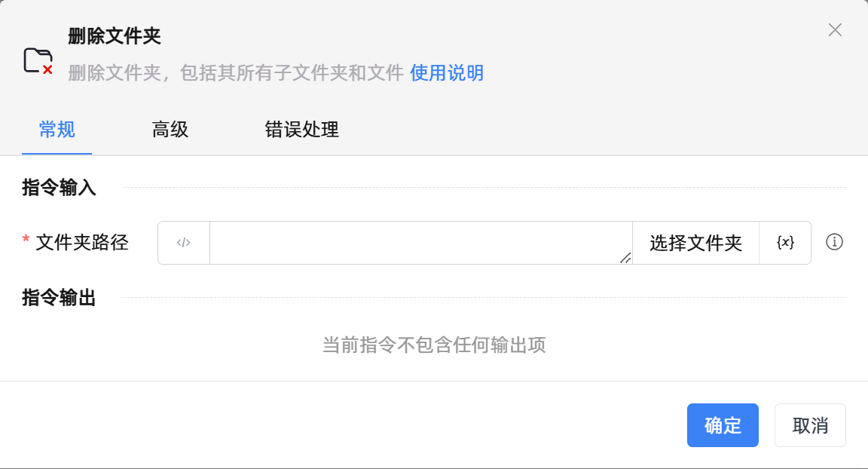Switch to the 常规 tab
The height and width of the screenshot is (469, 868).
point(57,130)
